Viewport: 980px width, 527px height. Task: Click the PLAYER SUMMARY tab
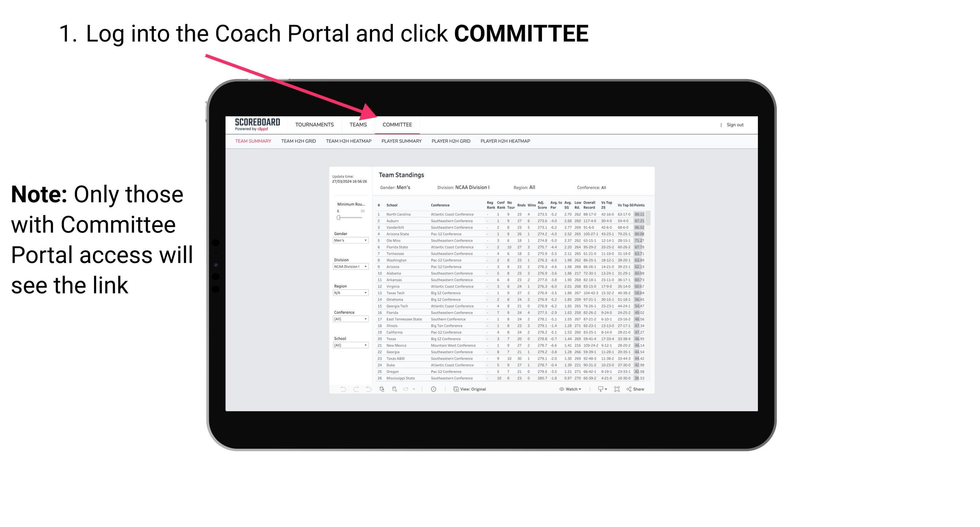click(401, 141)
